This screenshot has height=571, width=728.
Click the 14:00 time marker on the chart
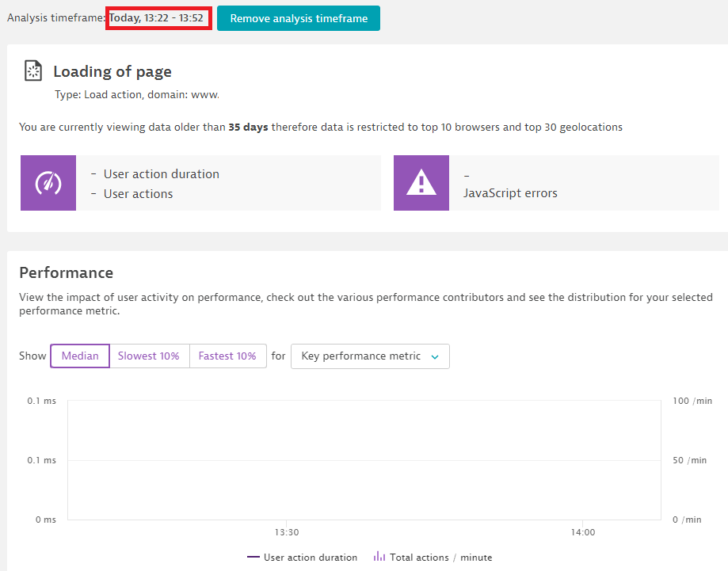click(x=582, y=533)
